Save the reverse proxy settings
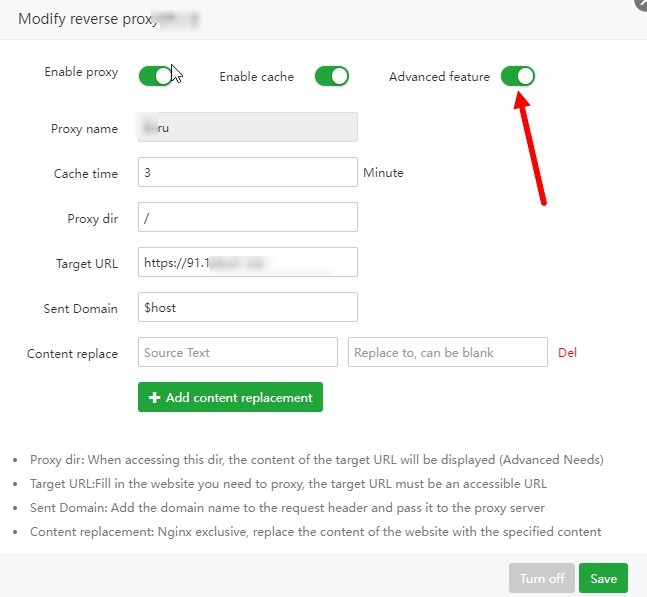The image size is (647, 597). click(603, 578)
